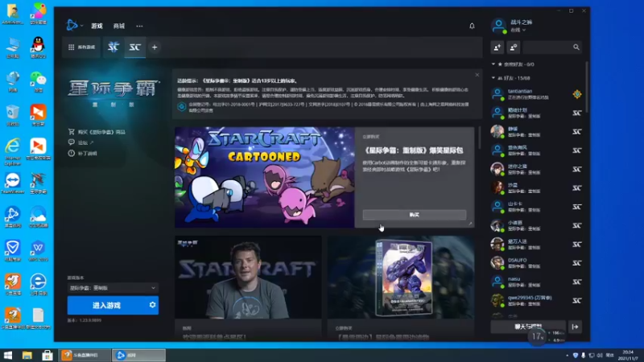Click the friend search magnifier icon
The image size is (644, 362).
click(576, 47)
